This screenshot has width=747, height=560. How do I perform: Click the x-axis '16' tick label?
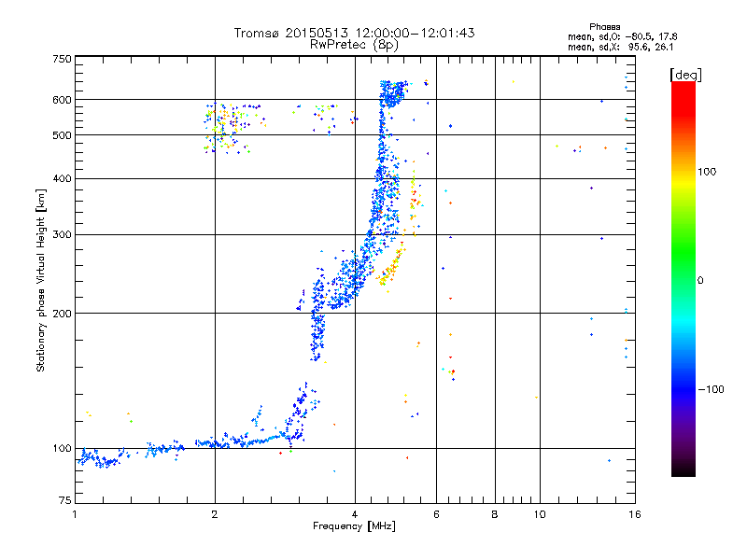[x=635, y=514]
